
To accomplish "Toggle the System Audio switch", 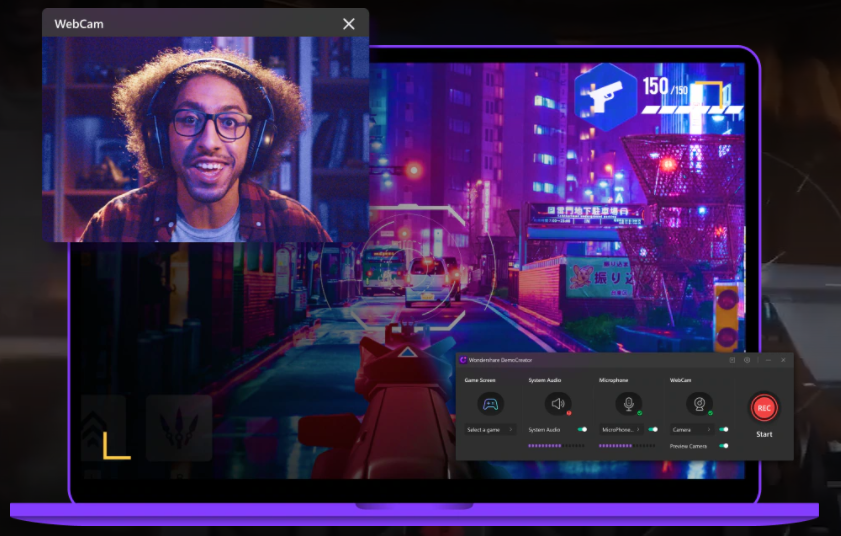I will (x=582, y=430).
